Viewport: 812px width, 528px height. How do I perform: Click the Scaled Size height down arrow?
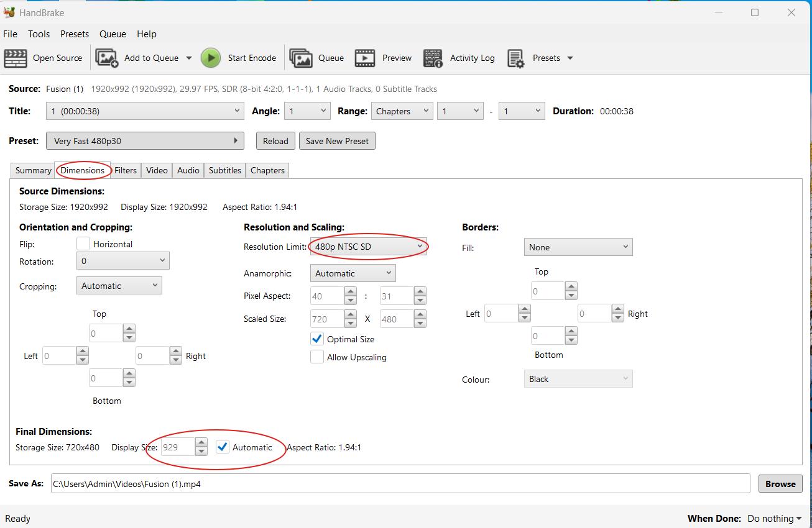pyautogui.click(x=420, y=324)
